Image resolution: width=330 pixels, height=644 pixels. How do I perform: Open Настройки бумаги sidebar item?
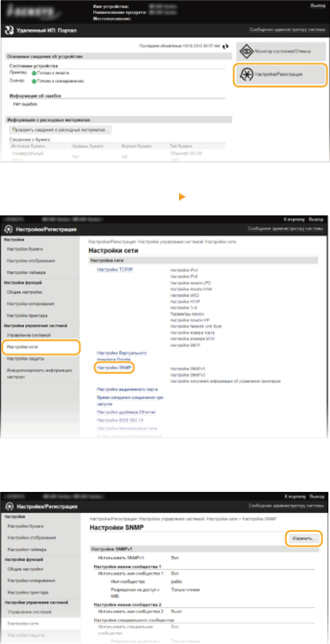(x=25, y=249)
